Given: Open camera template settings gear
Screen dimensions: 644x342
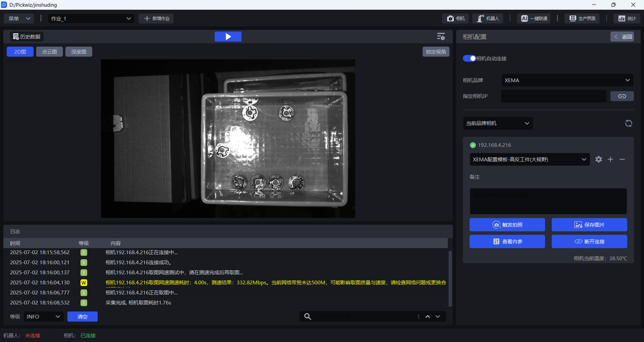Looking at the screenshot, I should tap(598, 159).
